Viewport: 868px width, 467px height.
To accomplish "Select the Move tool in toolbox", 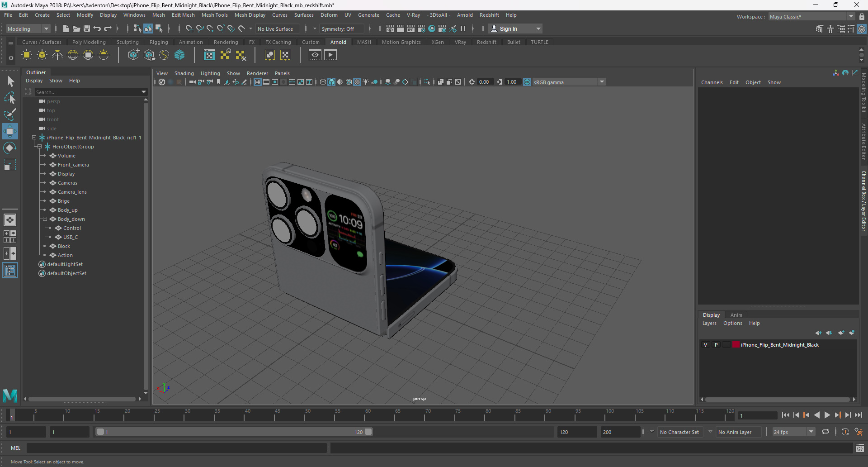I will coord(9,131).
